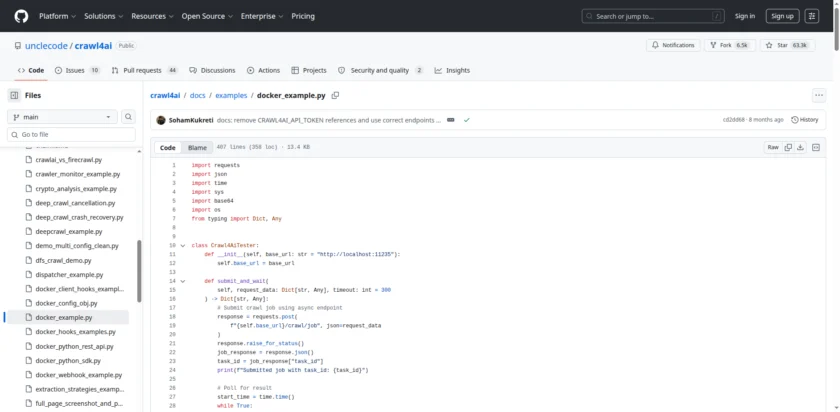The height and width of the screenshot is (412, 840).
Task: Open docker_python_rest_api.py file
Action: (x=74, y=346)
